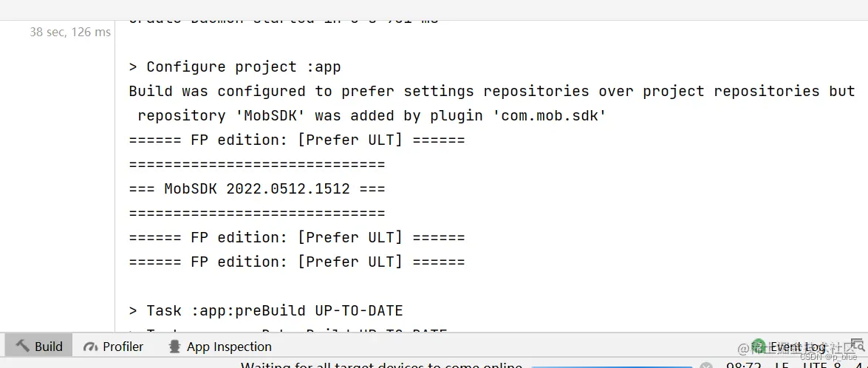Click the '> Task :app:preBuild UP-TO-DATE' line

(266, 310)
